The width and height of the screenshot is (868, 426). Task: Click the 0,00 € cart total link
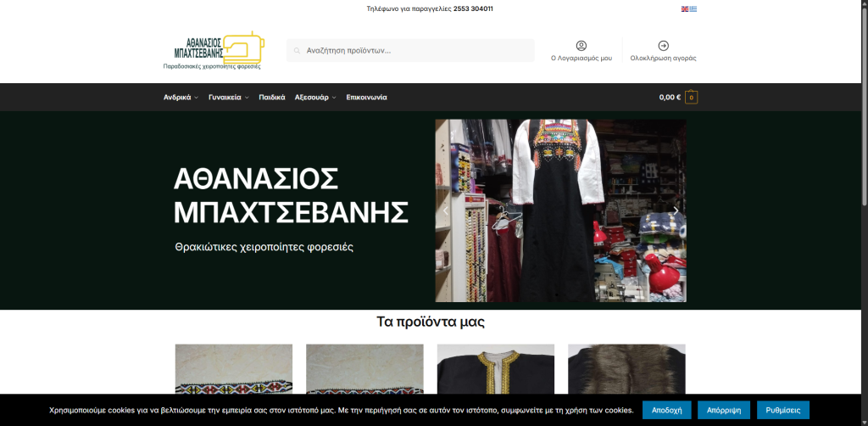pyautogui.click(x=670, y=98)
